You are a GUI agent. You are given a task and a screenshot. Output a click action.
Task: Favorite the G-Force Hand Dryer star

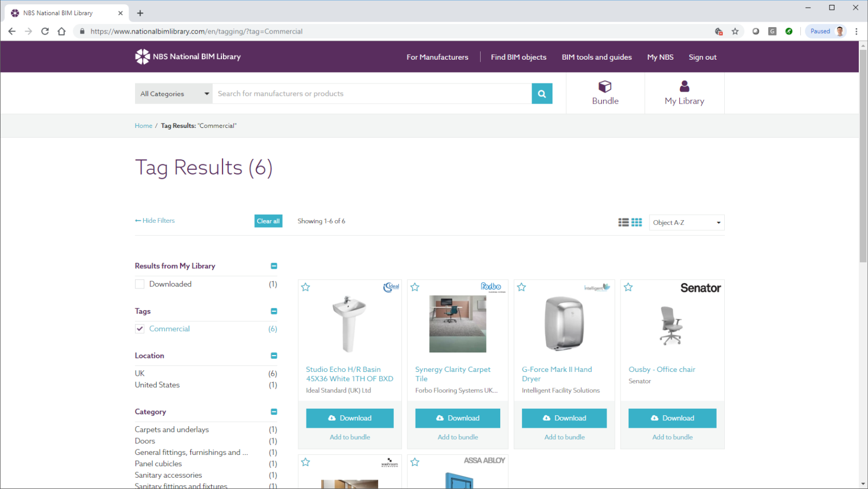pos(521,287)
